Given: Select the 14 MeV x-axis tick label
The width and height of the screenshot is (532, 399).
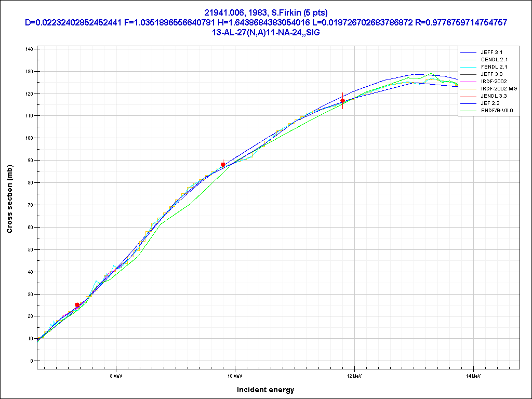Looking at the screenshot, I should (473, 375).
